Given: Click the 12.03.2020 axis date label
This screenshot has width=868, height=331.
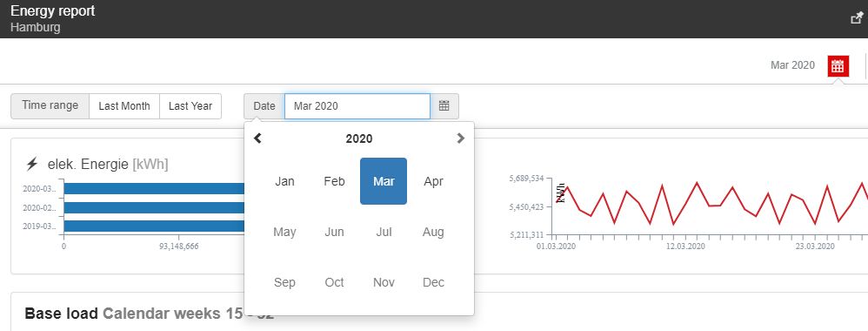Looking at the screenshot, I should tap(685, 247).
